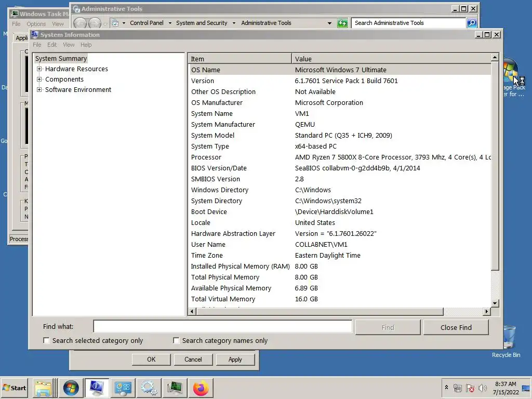Click the network tray icon

click(x=457, y=388)
